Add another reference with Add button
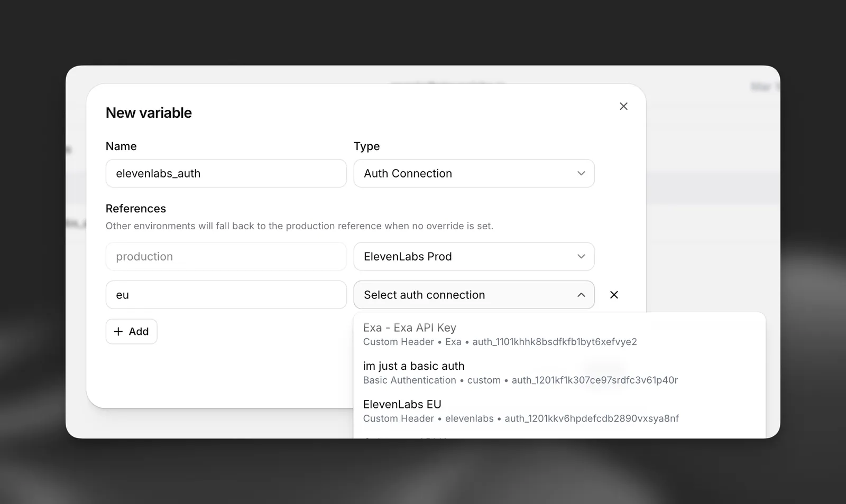 131,331
